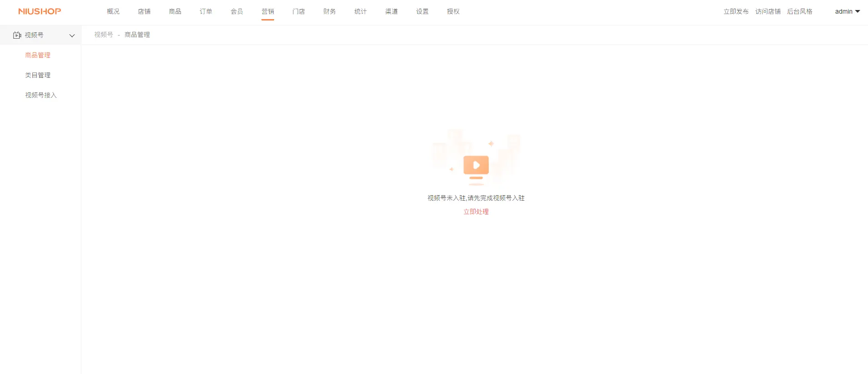The image size is (868, 374).
Task: Collapse the 视频号 sidebar chevron
Action: point(72,35)
